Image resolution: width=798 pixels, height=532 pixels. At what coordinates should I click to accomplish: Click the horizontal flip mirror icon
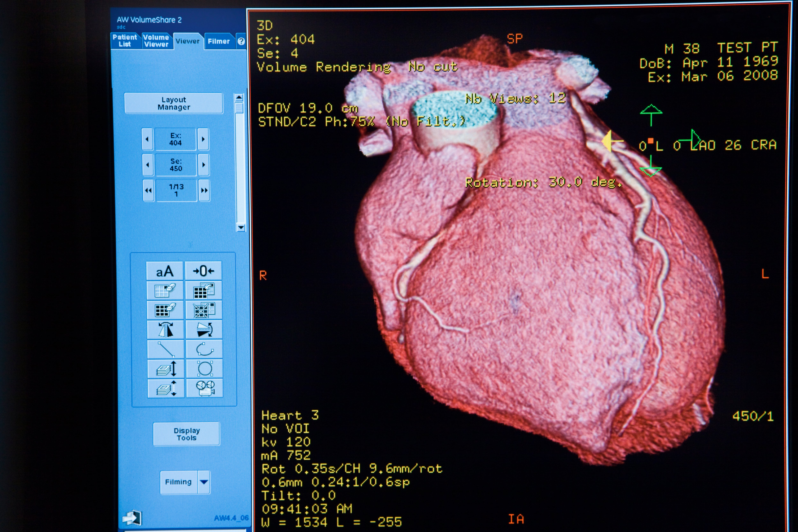[x=166, y=330]
